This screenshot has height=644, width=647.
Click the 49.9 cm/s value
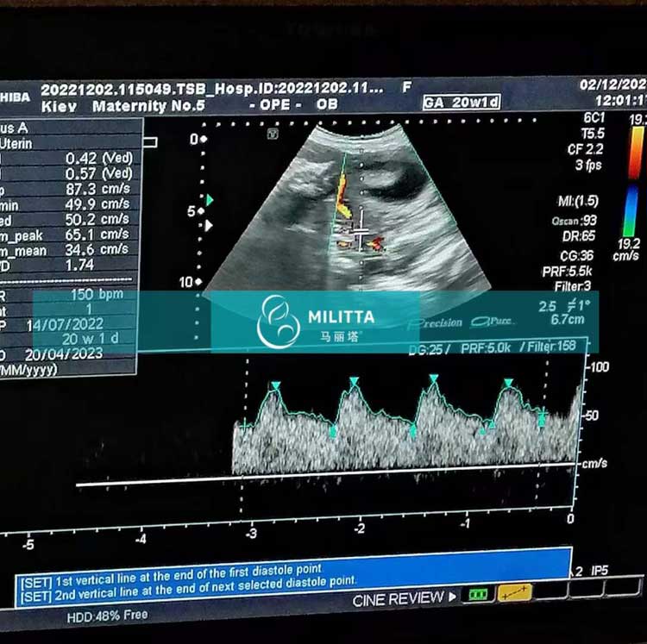pos(97,204)
